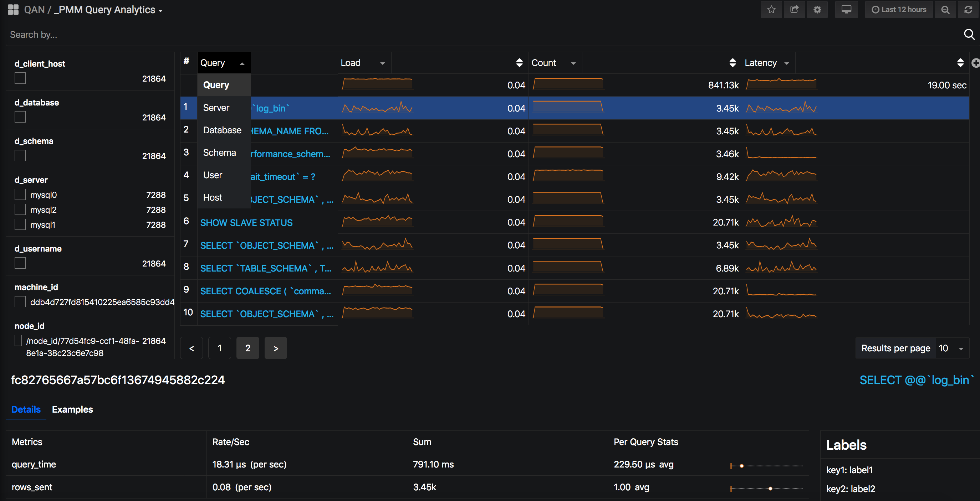This screenshot has width=980, height=501.
Task: Toggle the d_username filter checkbox
Action: 20,263
